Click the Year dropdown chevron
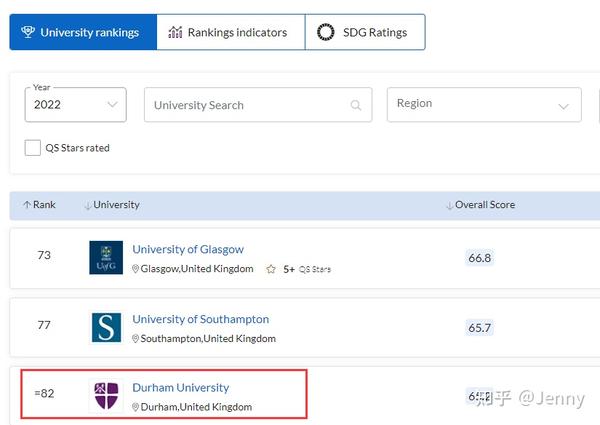Image resolution: width=600 pixels, height=425 pixels. pos(112,104)
